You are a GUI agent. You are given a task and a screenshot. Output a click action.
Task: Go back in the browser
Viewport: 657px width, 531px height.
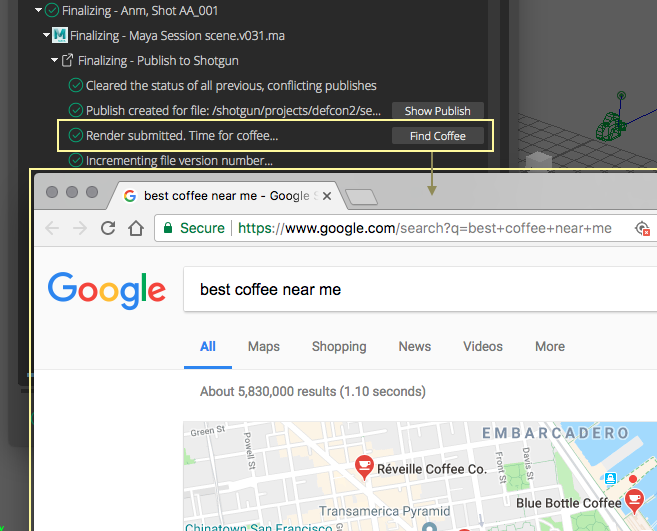pos(52,228)
